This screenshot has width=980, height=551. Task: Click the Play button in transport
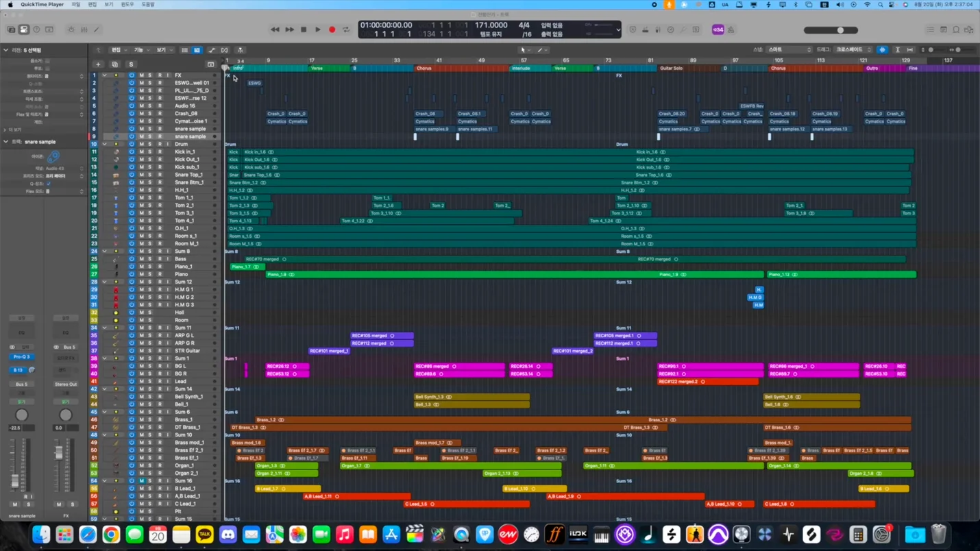click(318, 30)
